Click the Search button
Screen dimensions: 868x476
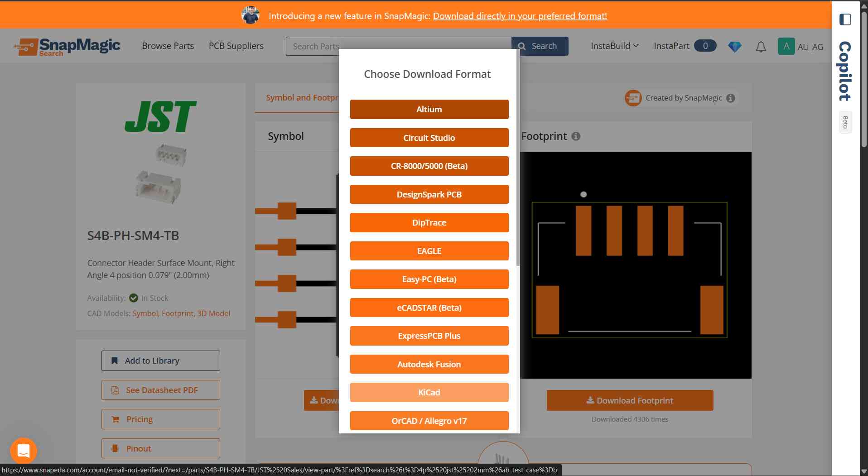pos(540,46)
